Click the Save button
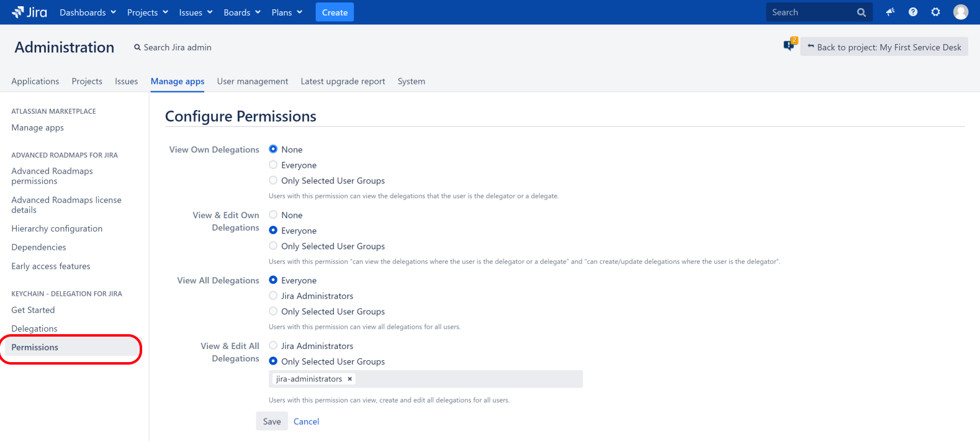The height and width of the screenshot is (441, 980). point(272,421)
